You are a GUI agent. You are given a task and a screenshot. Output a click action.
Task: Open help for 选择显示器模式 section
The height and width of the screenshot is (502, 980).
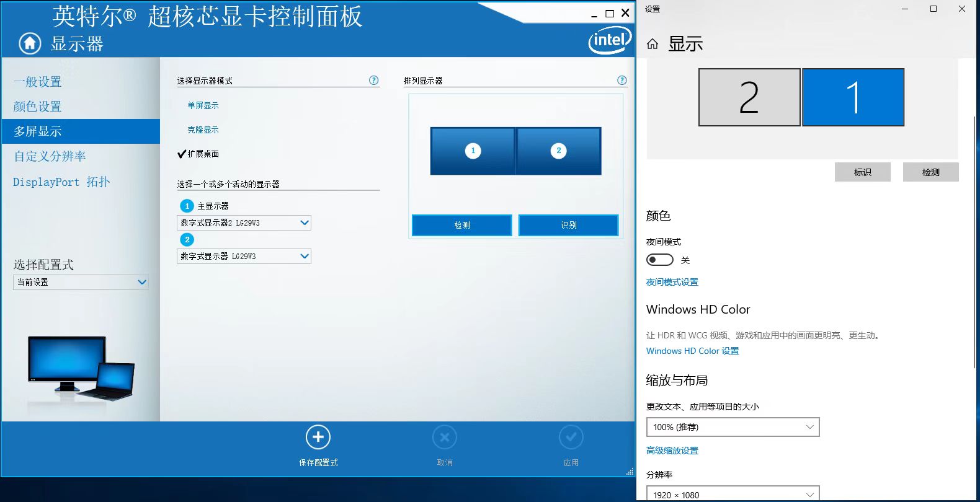point(373,80)
